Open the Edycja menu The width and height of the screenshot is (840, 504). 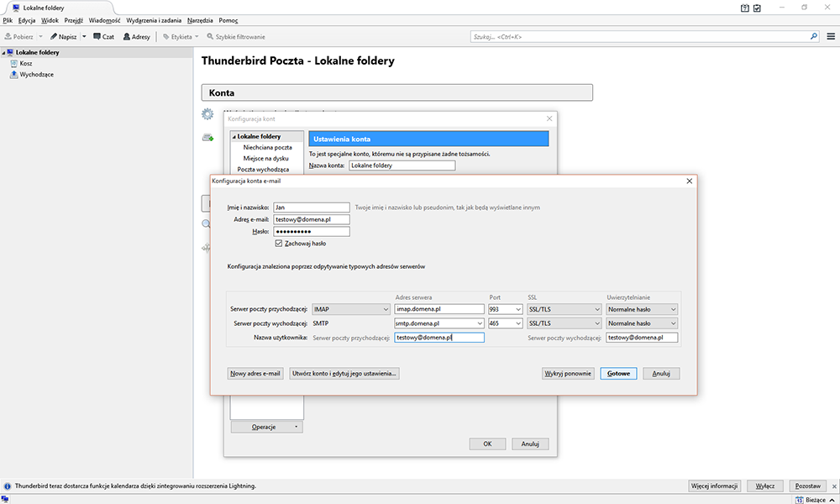tap(27, 20)
